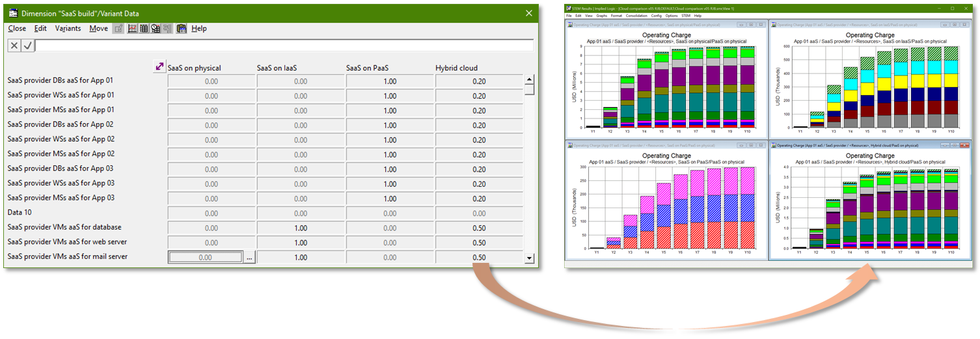Click the clipboard toolbar icon

tap(181, 29)
